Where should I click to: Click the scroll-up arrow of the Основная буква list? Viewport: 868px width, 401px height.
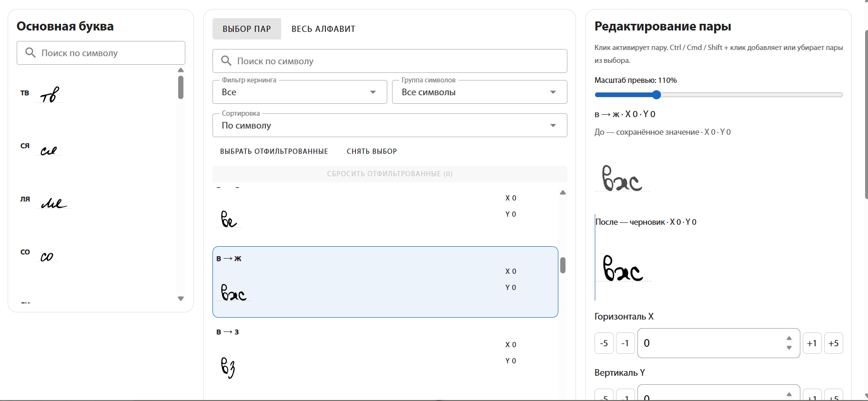(x=181, y=70)
